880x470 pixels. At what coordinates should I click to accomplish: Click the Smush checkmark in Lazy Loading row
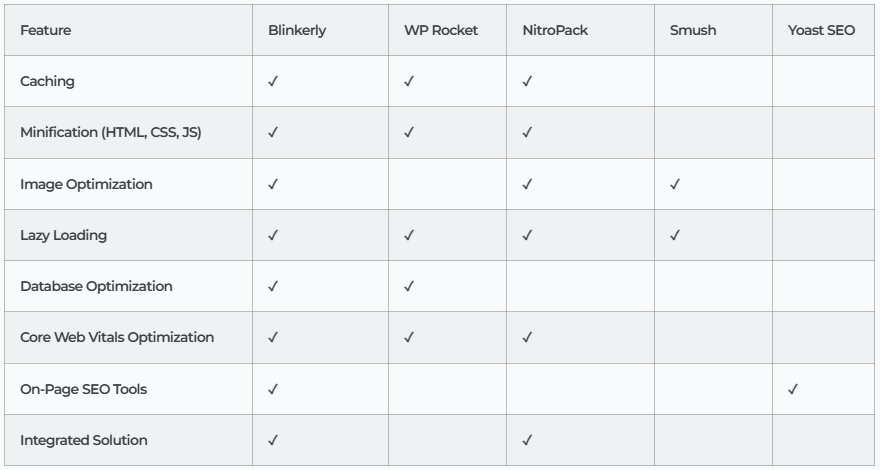tap(675, 236)
